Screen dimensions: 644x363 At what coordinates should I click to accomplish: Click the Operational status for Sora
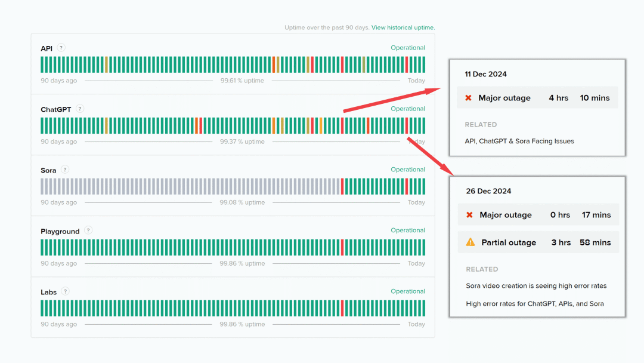click(x=408, y=170)
